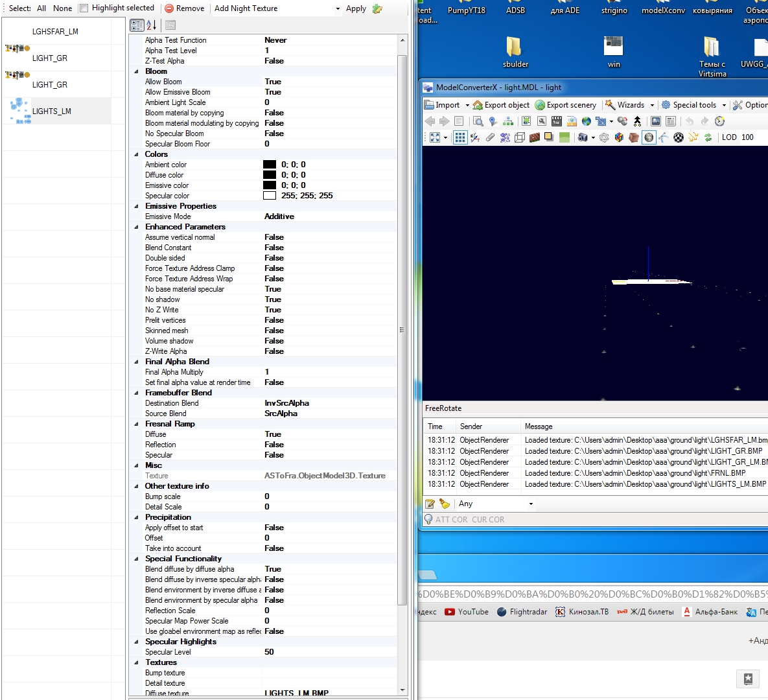Collapse the Enhanced Parameters category
This screenshot has height=700, width=768.
[x=137, y=227]
